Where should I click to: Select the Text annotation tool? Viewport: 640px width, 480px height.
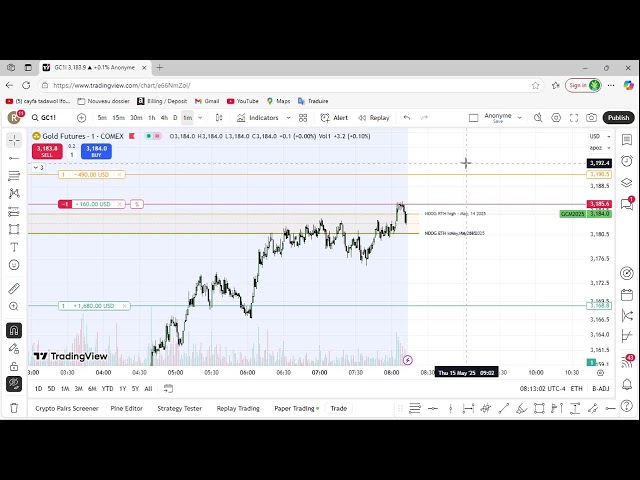pyautogui.click(x=14, y=247)
